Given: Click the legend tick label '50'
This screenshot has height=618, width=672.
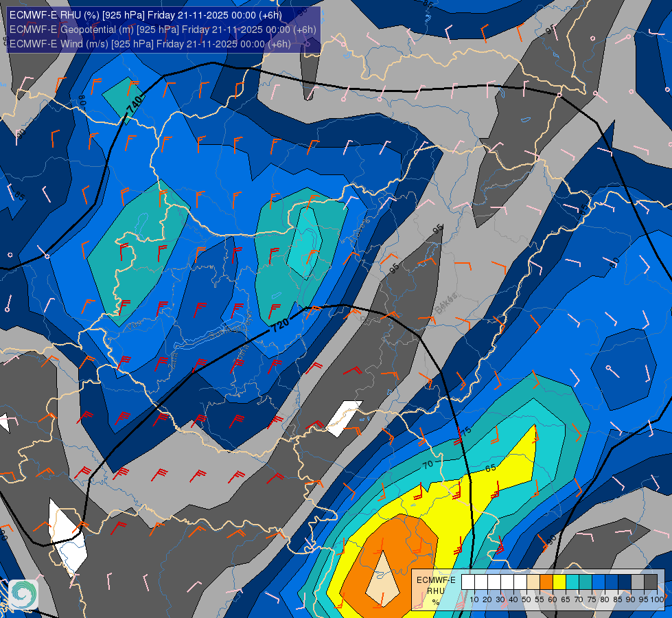Looking at the screenshot, I should [526, 599].
